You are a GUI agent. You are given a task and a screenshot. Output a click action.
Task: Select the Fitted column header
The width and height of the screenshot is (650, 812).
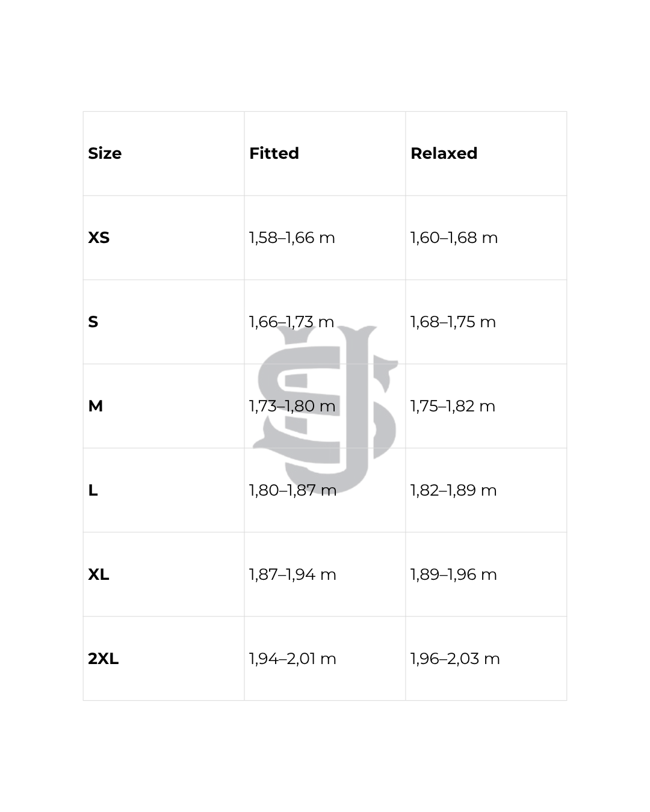274,153
